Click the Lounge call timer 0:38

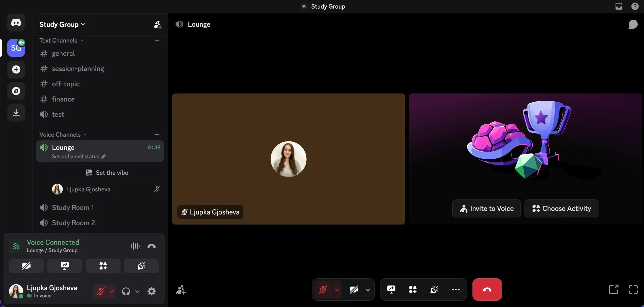click(154, 147)
